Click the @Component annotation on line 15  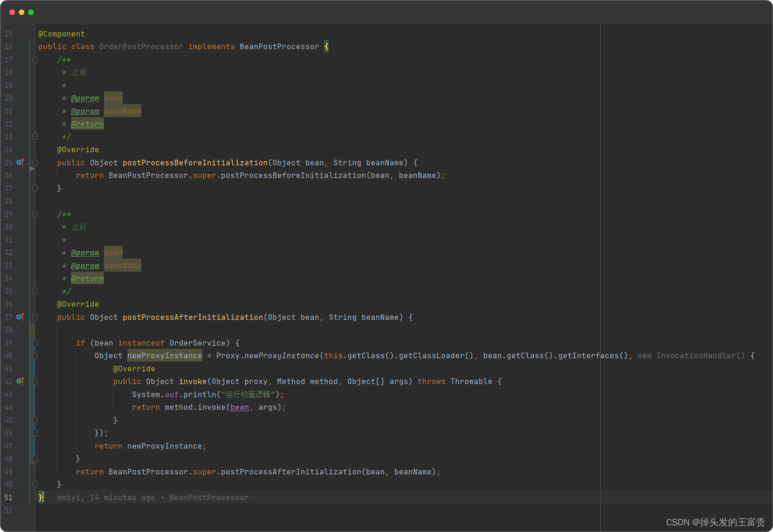point(62,34)
